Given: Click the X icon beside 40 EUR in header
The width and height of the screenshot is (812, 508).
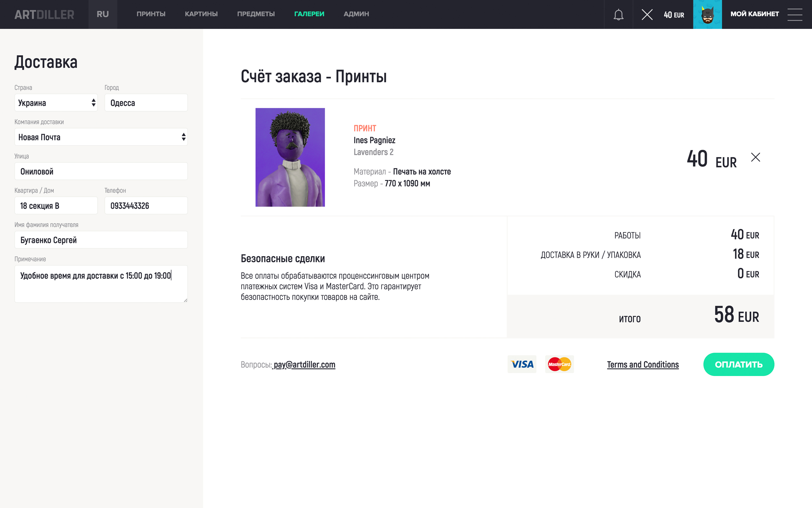Looking at the screenshot, I should [647, 14].
